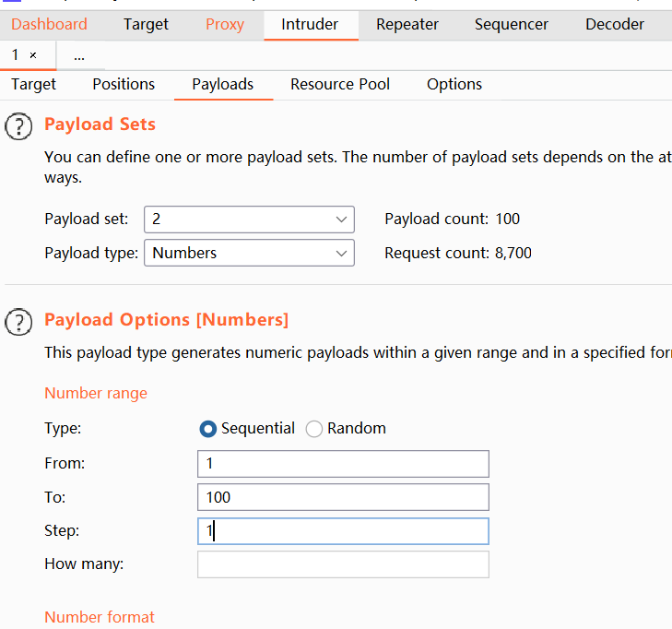Close Intruder attack tab 1
The width and height of the screenshot is (672, 629).
(x=33, y=56)
